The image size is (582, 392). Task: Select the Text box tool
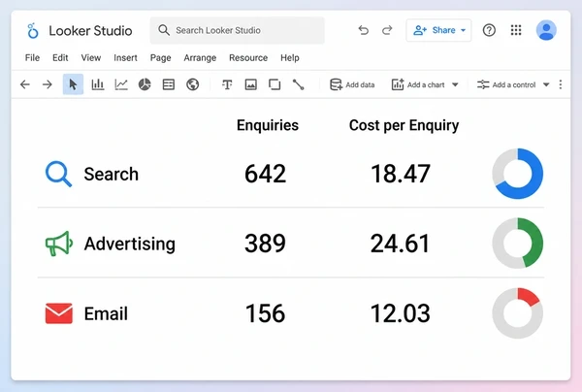click(227, 84)
